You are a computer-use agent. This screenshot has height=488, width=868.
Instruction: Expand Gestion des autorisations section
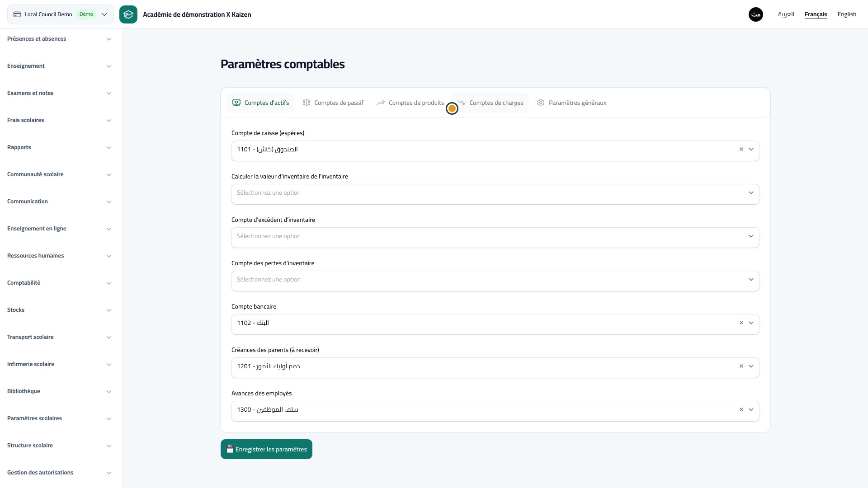pos(59,473)
